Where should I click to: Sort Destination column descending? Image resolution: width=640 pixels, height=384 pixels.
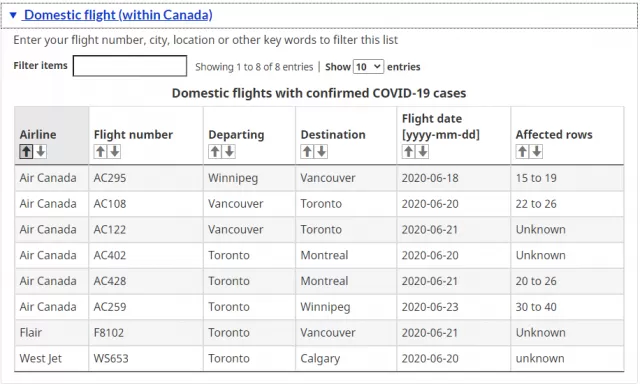click(x=322, y=152)
